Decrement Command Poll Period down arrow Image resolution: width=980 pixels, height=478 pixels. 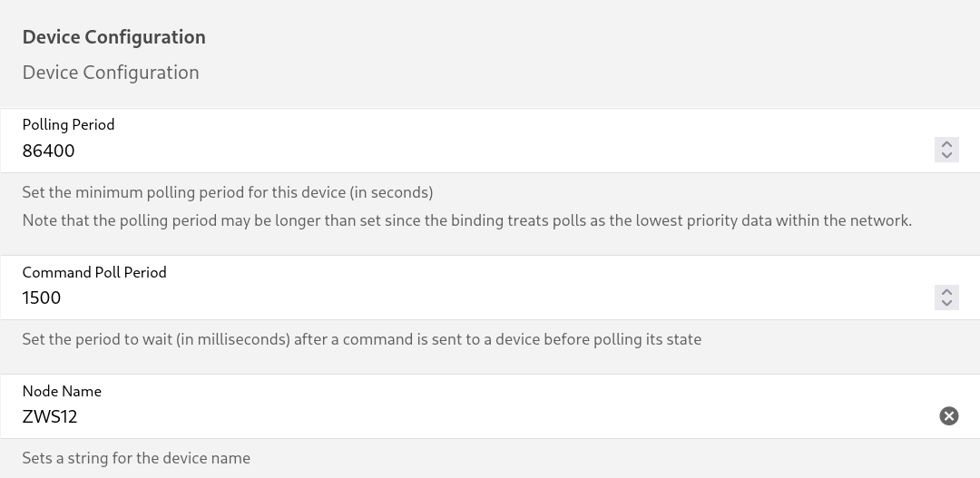pyautogui.click(x=946, y=303)
